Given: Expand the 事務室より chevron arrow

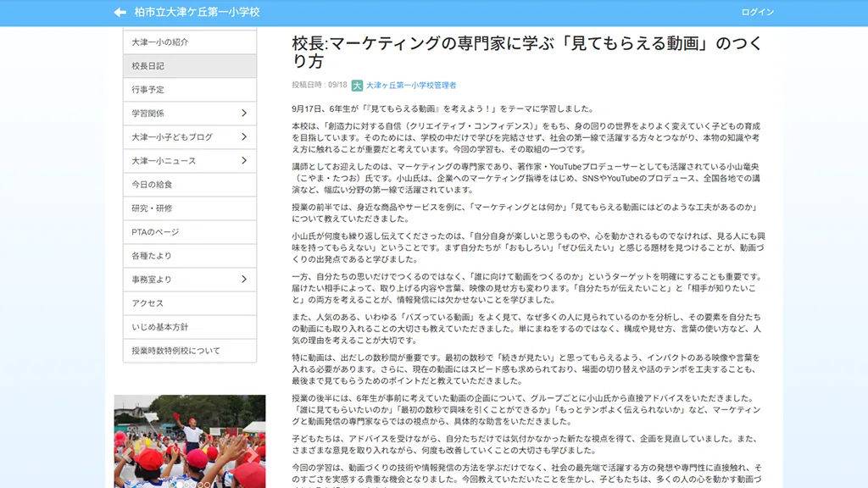Looking at the screenshot, I should click(244, 280).
